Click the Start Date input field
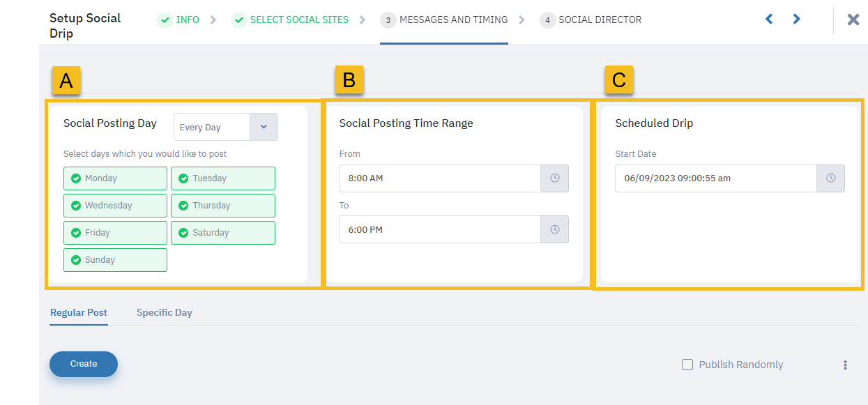868x405 pixels. coord(716,178)
